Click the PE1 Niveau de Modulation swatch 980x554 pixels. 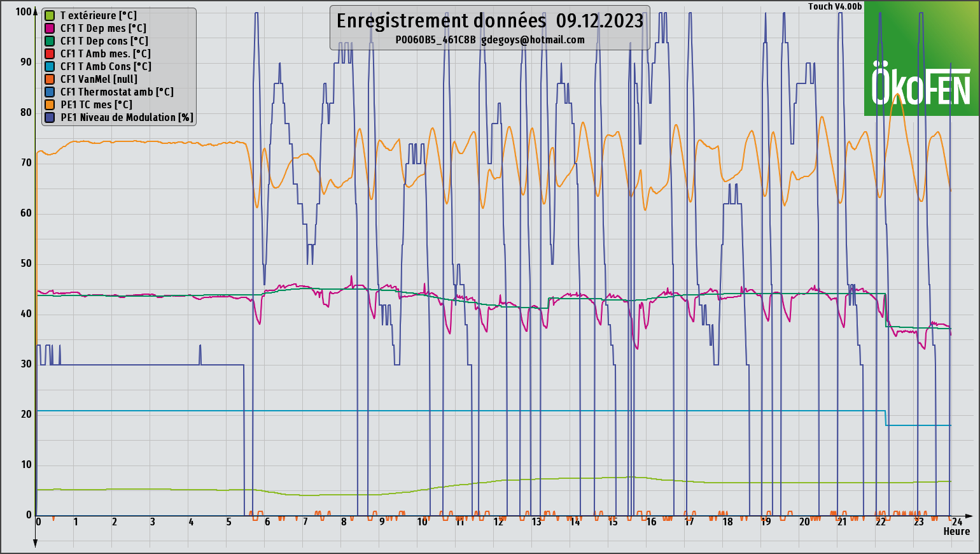49,117
